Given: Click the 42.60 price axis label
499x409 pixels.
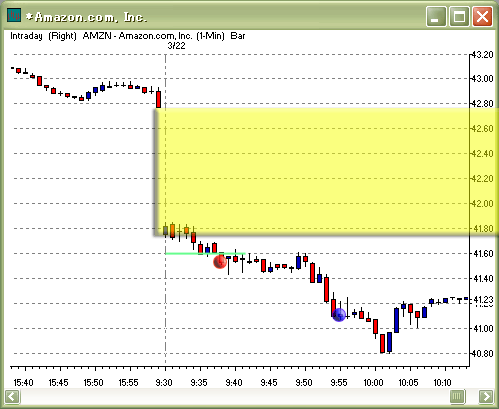Looking at the screenshot, I should (x=483, y=128).
